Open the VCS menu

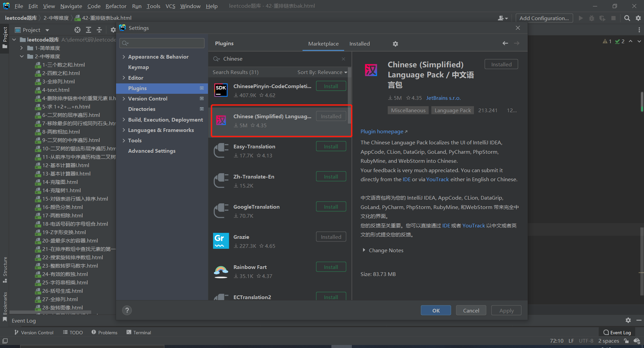click(170, 6)
